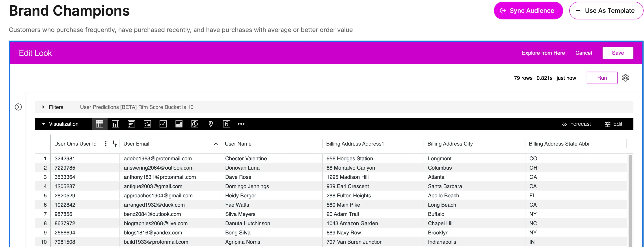
Task: Click the Billing Address City column header
Action: pos(450,144)
